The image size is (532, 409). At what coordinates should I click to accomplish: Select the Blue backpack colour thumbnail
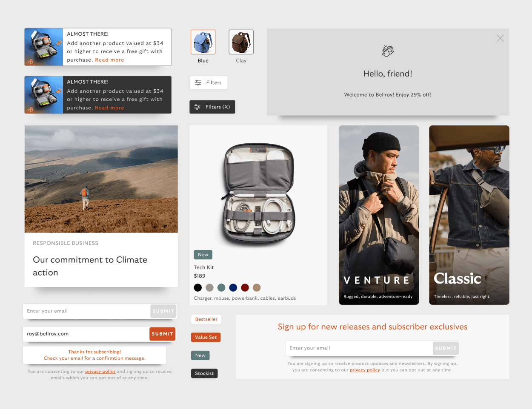(203, 42)
